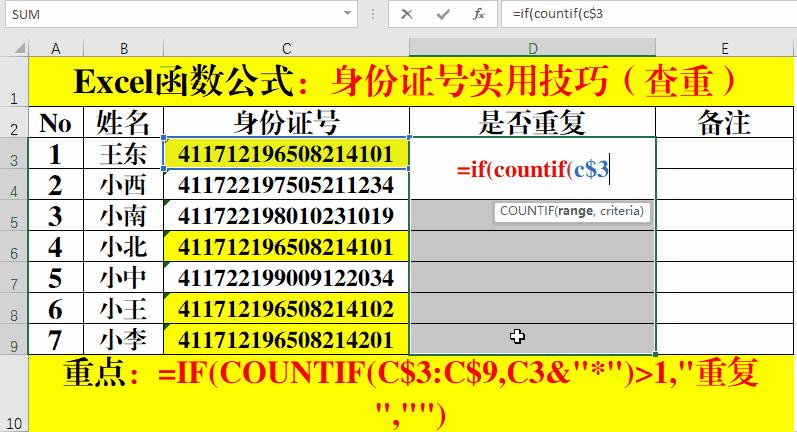Click the 姓名 header cell

124,122
